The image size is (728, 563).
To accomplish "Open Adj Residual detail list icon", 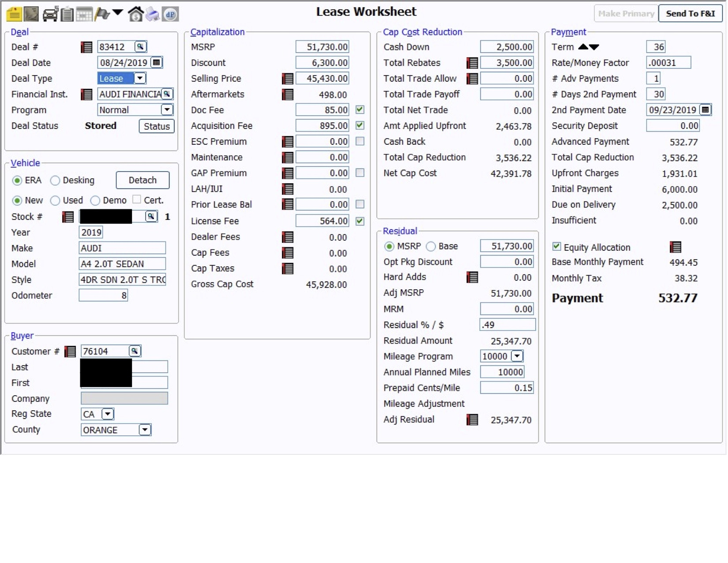I will coord(473,419).
